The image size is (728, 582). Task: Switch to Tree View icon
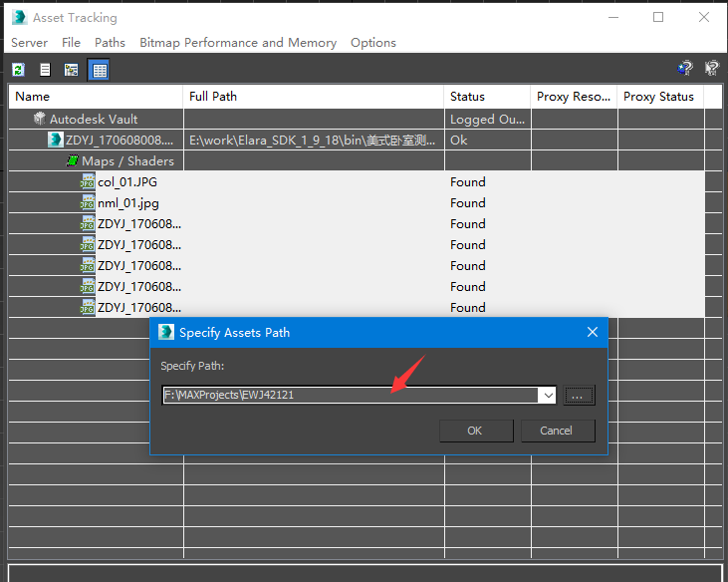71,70
